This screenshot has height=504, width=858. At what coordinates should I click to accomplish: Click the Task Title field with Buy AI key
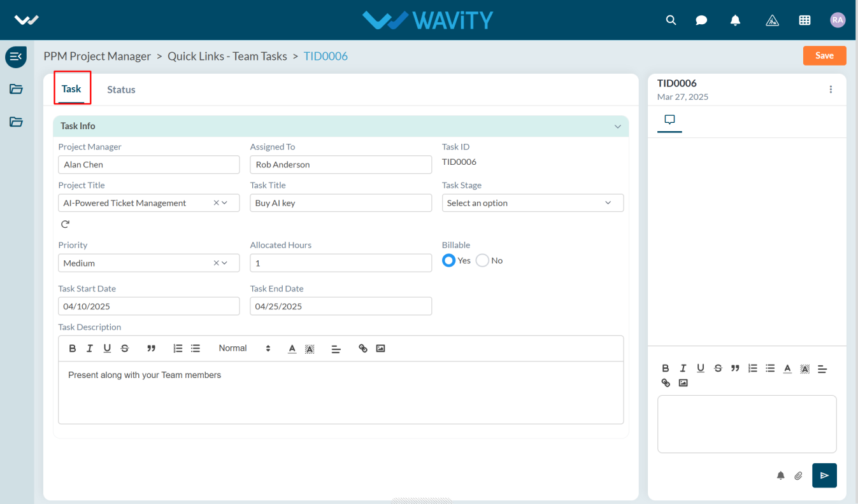point(341,203)
